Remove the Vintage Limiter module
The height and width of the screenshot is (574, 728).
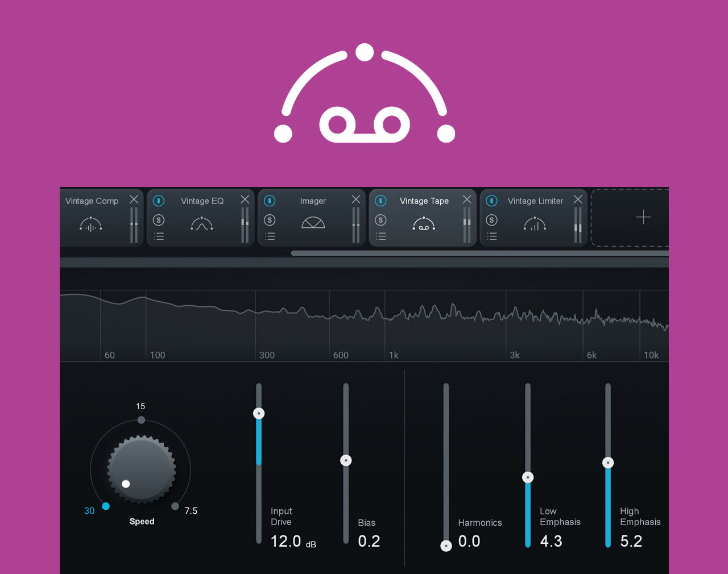coord(578,199)
